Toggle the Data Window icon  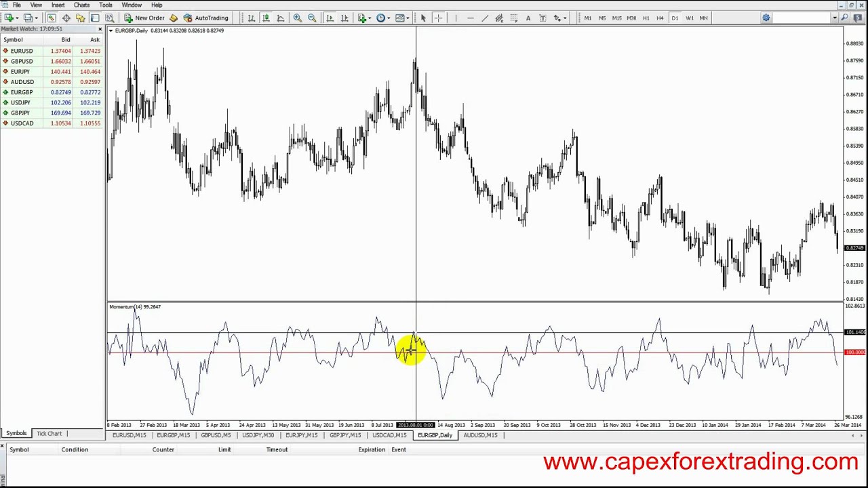[66, 18]
